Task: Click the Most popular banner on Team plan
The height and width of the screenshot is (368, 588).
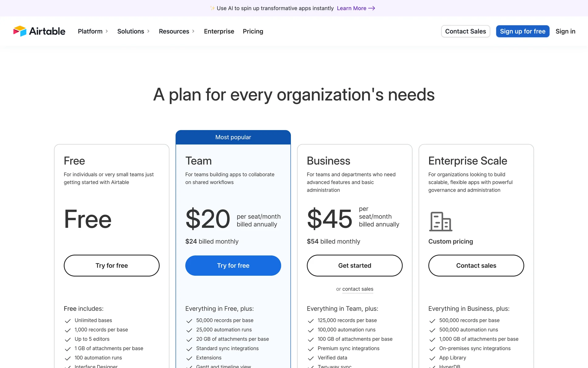Action: [233, 137]
